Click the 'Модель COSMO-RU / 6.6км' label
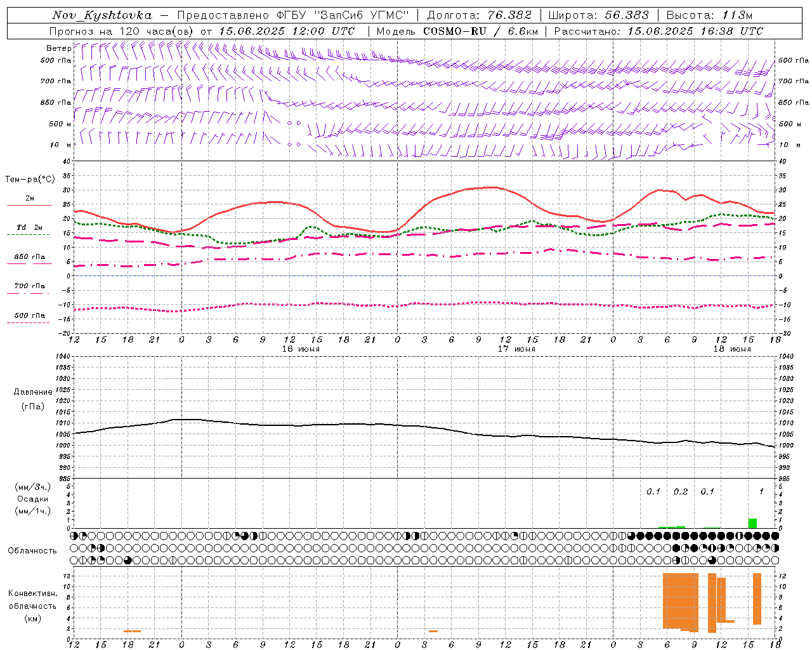The height and width of the screenshot is (650, 812). tap(457, 31)
